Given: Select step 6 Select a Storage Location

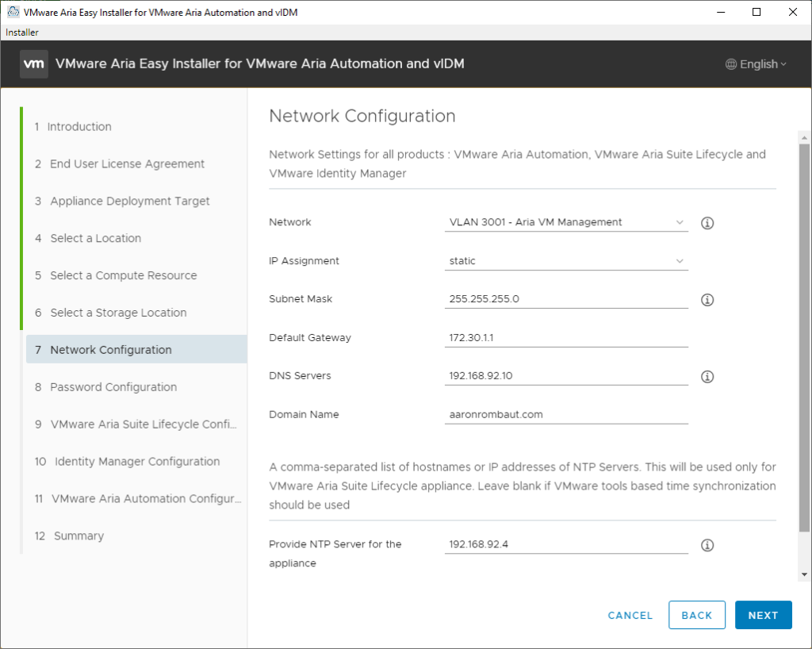Looking at the screenshot, I should (x=118, y=313).
